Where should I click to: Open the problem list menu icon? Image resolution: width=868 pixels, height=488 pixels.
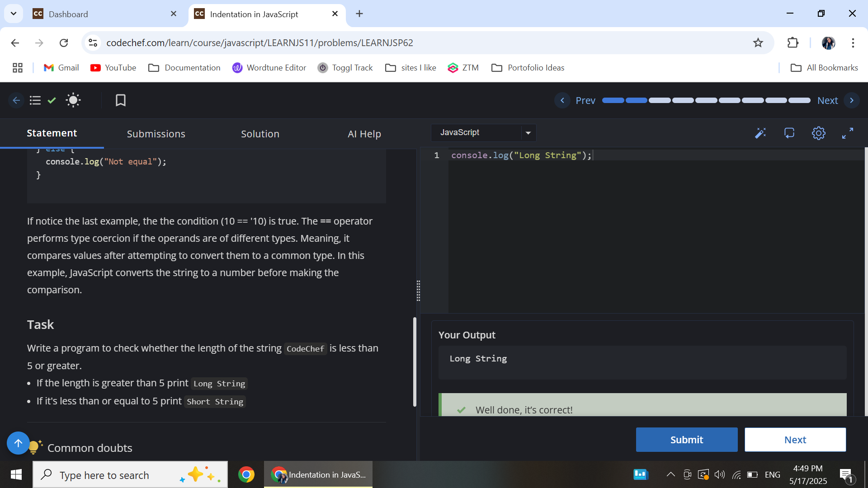[35, 100]
